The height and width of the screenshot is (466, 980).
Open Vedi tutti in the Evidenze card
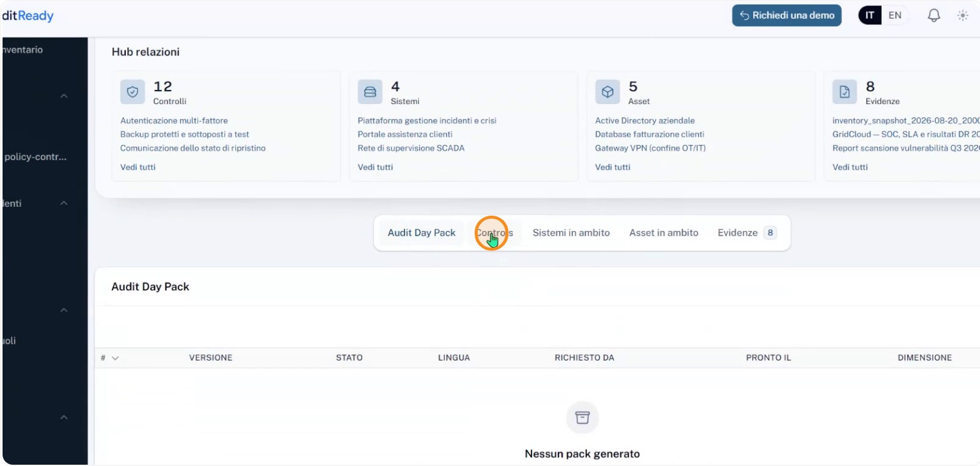(x=850, y=167)
